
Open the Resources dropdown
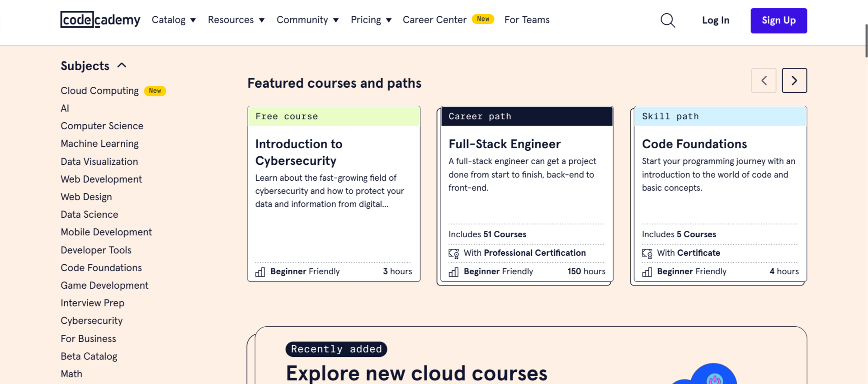click(236, 20)
